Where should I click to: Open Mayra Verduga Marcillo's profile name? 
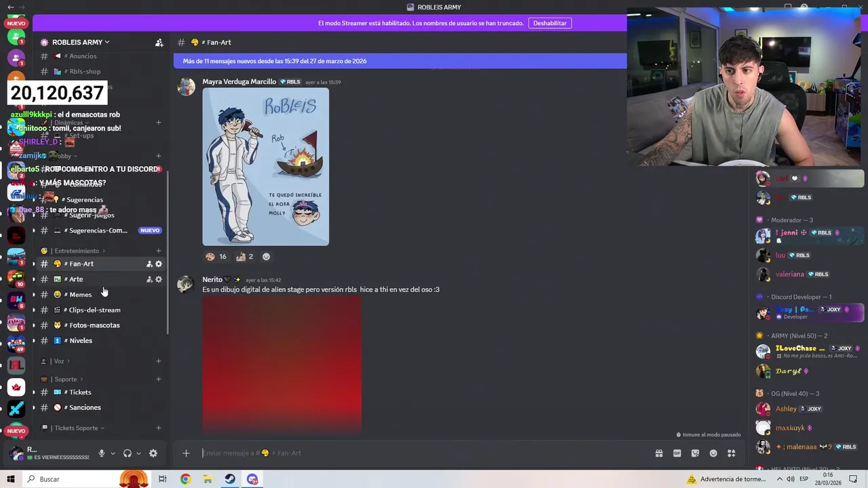(x=239, y=82)
